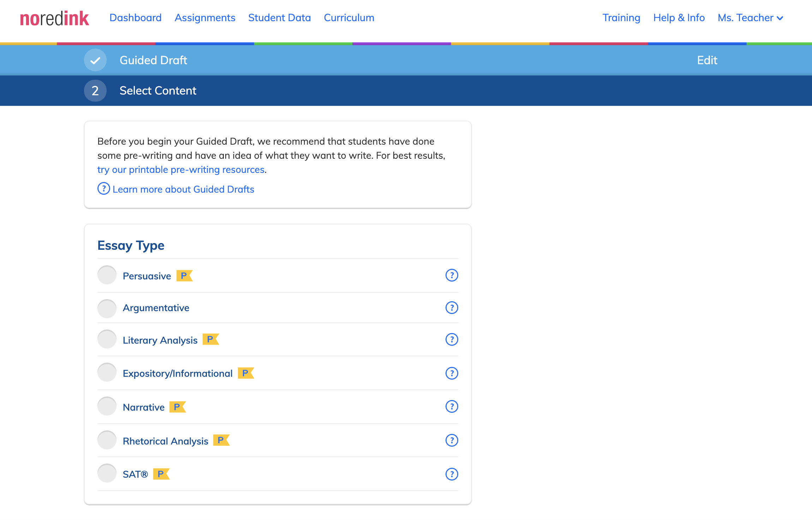Click the Guided Draft completed checkmark icon
This screenshot has width=812, height=520.
click(x=95, y=60)
